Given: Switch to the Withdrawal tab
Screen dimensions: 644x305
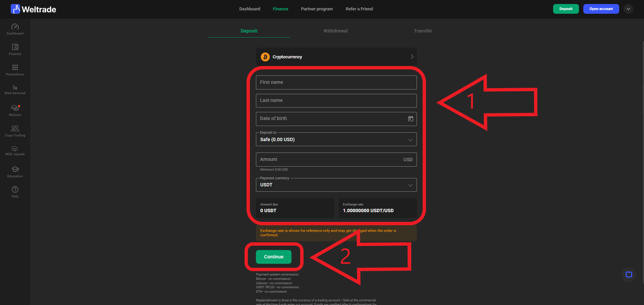Looking at the screenshot, I should click(335, 31).
